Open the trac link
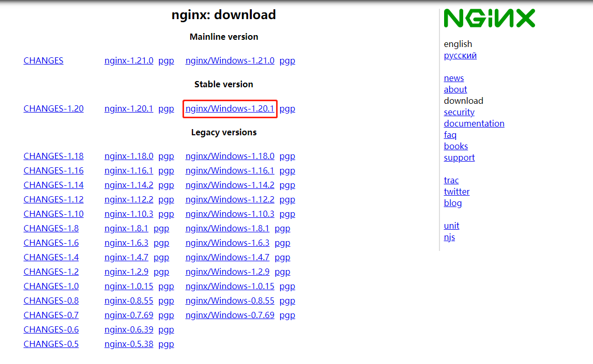This screenshot has width=593, height=364. [x=451, y=180]
